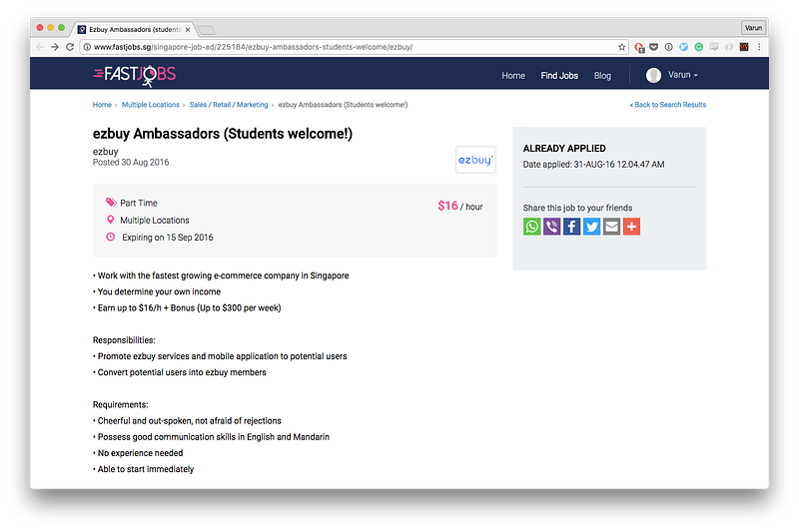Go forward in browser history
This screenshot has width=799, height=532.
tap(55, 47)
